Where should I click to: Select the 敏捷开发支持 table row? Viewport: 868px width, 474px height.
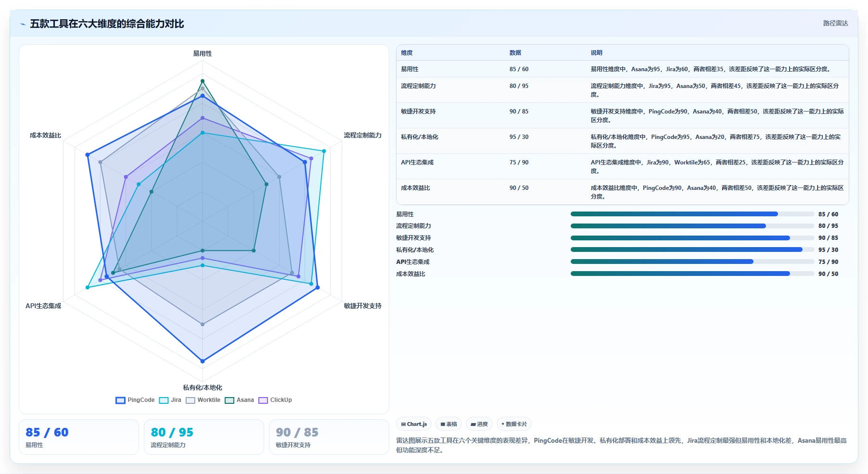622,115
